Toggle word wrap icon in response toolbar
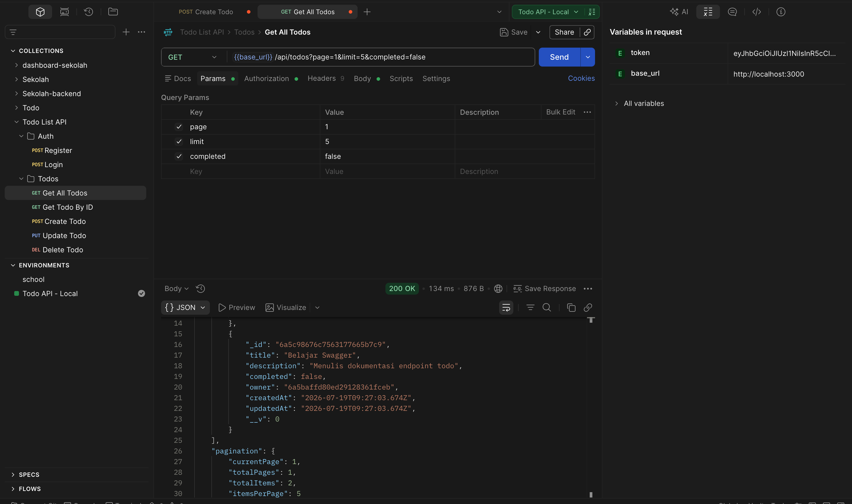Viewport: 852px width, 504px height. [x=506, y=308]
